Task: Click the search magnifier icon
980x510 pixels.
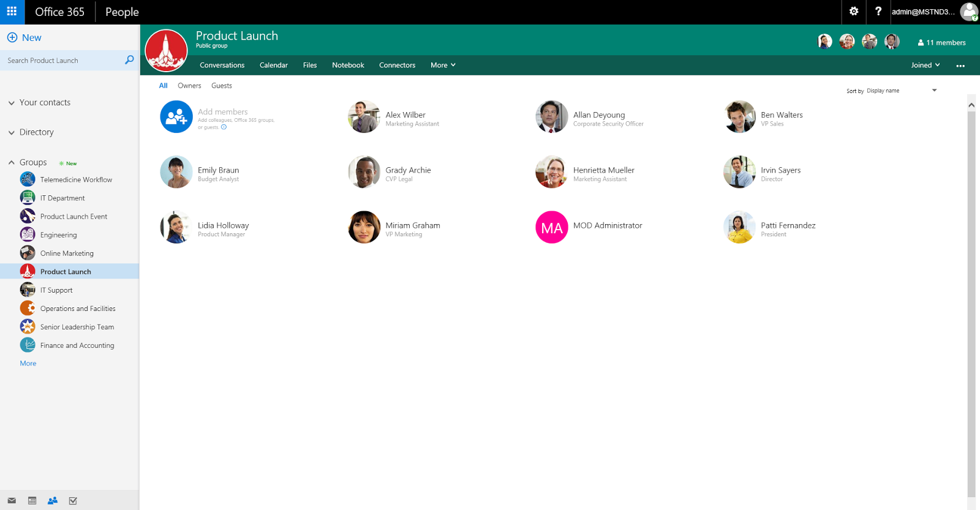Action: [x=129, y=60]
